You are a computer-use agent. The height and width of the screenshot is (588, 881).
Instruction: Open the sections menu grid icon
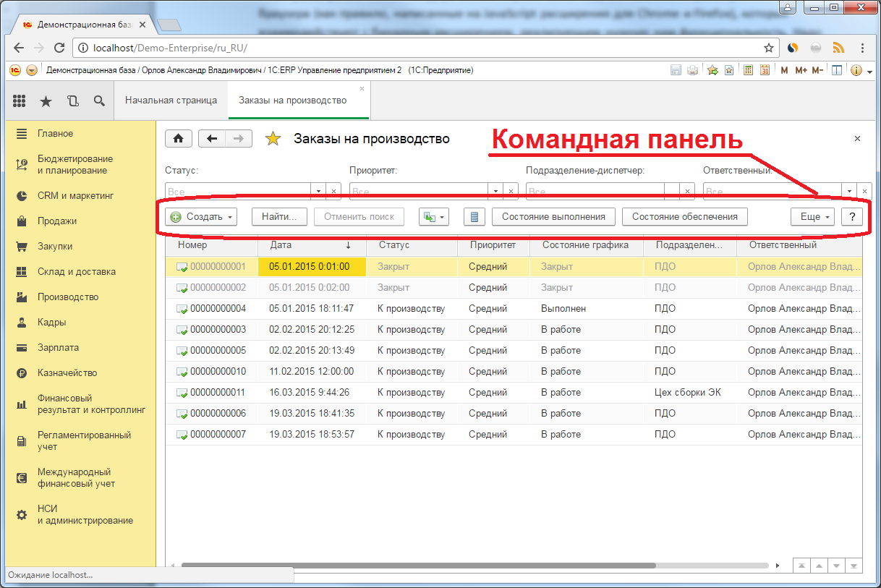coord(20,101)
